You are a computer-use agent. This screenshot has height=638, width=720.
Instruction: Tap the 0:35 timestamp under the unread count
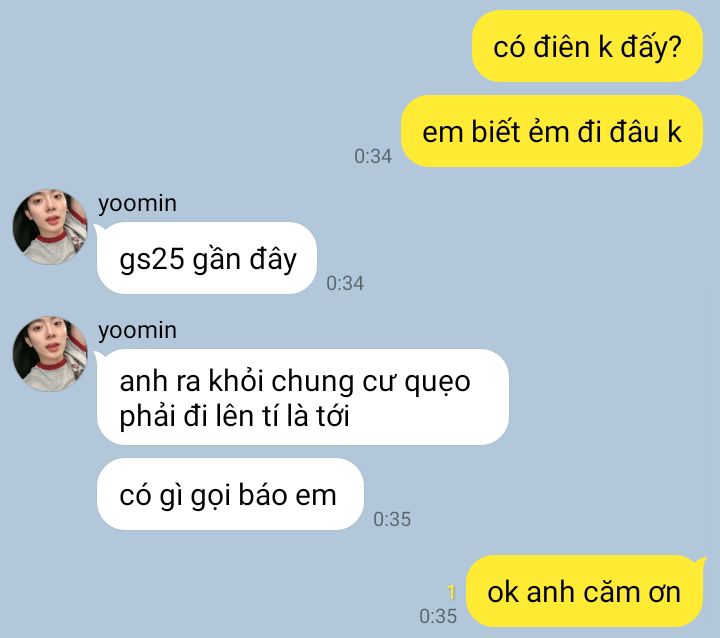[438, 616]
